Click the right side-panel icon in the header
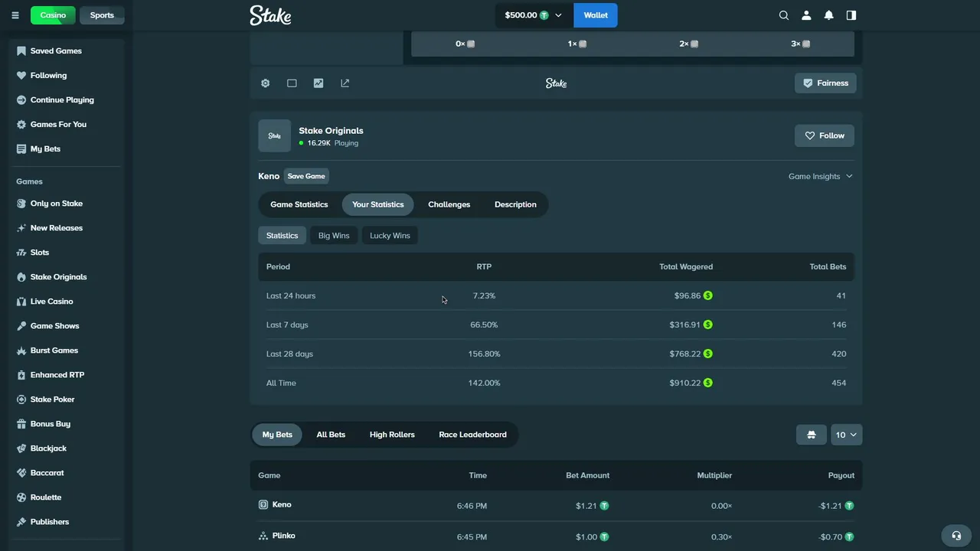 (x=851, y=15)
